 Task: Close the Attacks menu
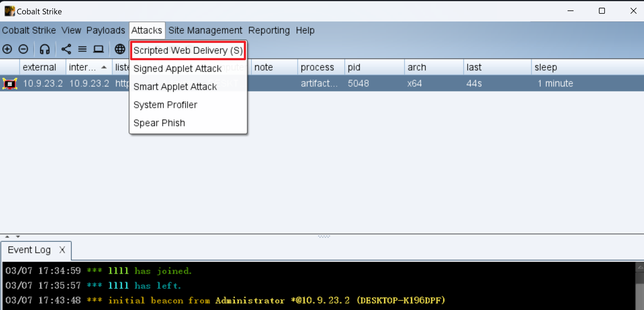tap(147, 30)
